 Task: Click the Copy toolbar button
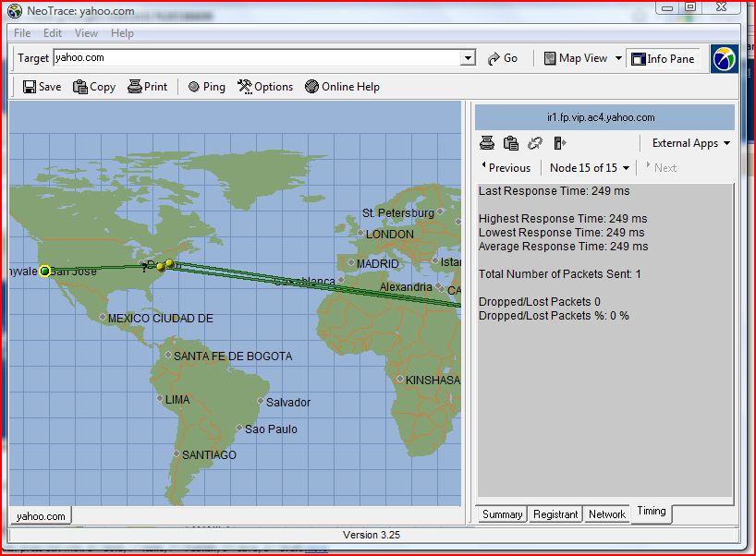(x=94, y=87)
